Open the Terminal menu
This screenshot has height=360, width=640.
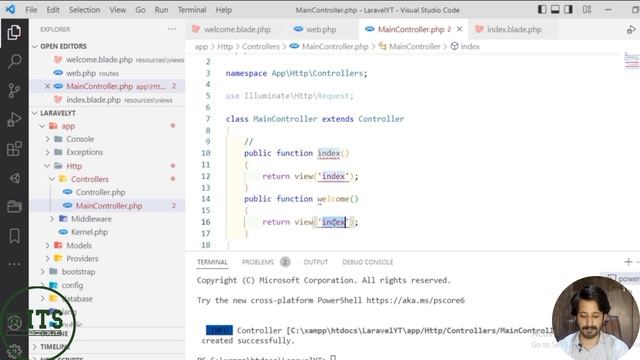(192, 10)
